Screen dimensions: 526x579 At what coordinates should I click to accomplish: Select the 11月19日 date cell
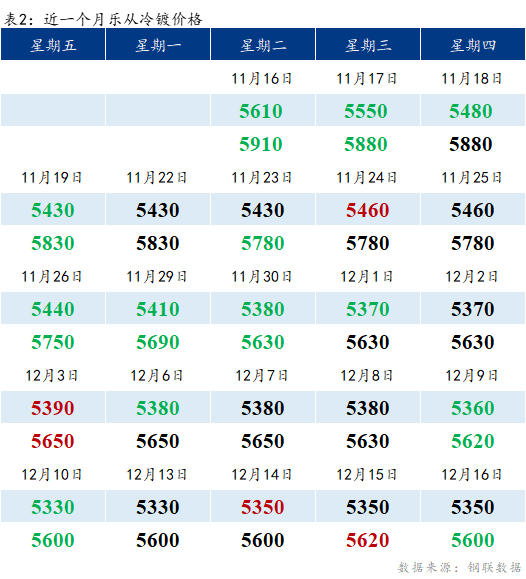pyautogui.click(x=51, y=177)
